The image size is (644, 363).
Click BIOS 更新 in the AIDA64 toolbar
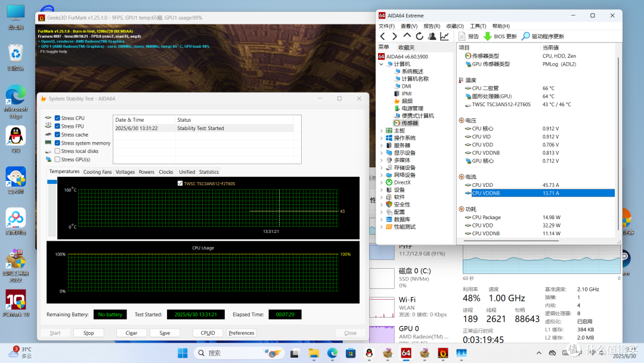point(500,36)
